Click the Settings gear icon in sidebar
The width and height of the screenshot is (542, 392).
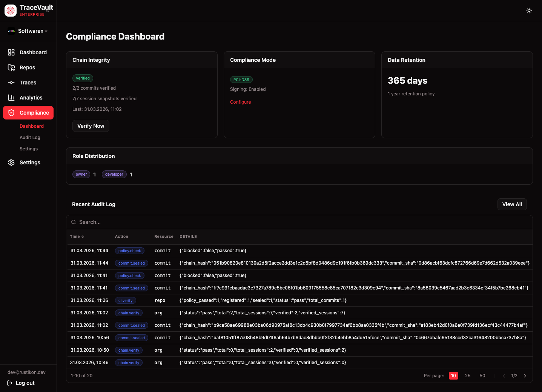tap(11, 162)
